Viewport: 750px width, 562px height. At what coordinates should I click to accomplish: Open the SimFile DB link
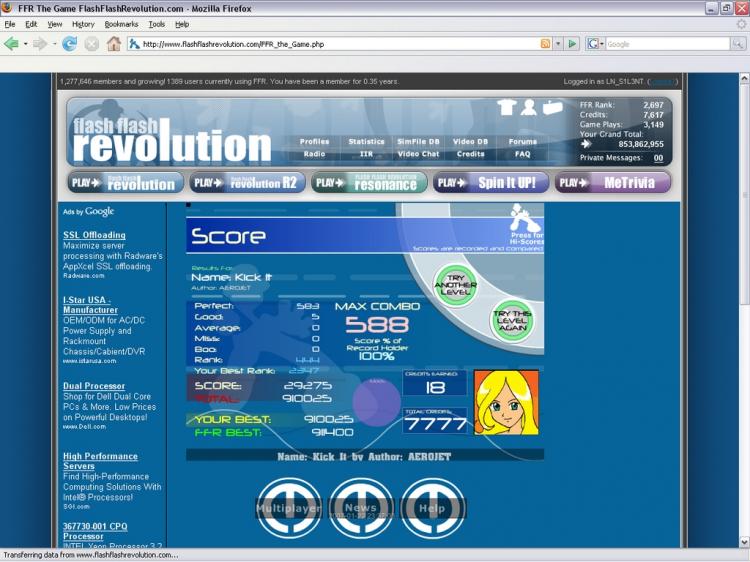pyautogui.click(x=419, y=142)
